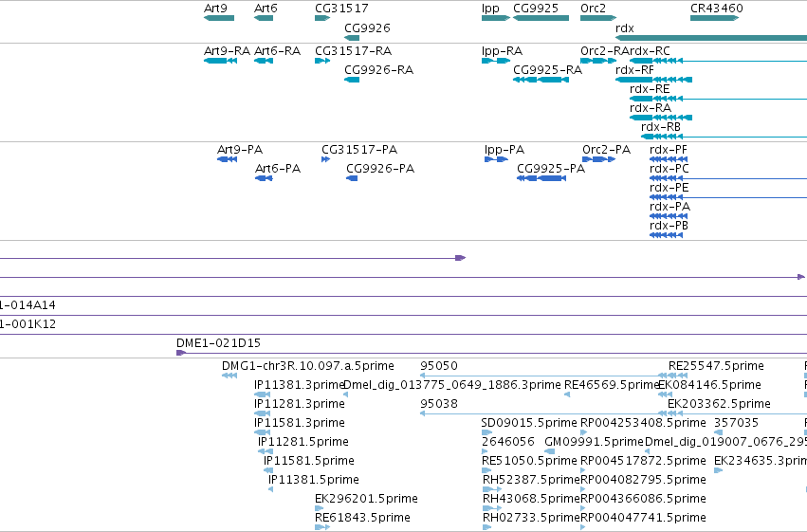Click the Orc2 gene feature
This screenshot has width=807, height=532.
tap(598, 18)
